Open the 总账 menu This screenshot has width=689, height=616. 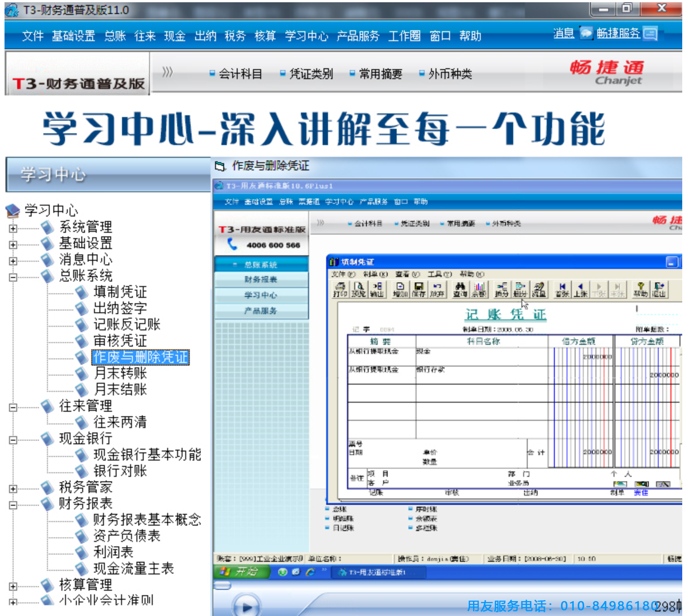(x=115, y=36)
